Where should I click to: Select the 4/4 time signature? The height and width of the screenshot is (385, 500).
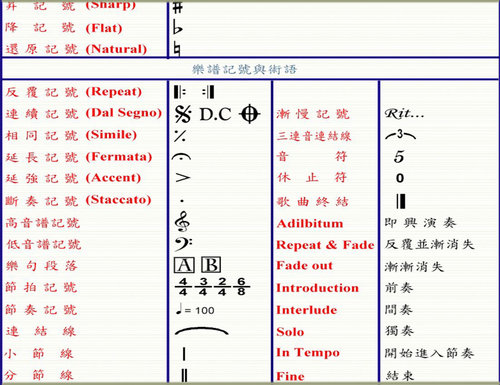183,287
